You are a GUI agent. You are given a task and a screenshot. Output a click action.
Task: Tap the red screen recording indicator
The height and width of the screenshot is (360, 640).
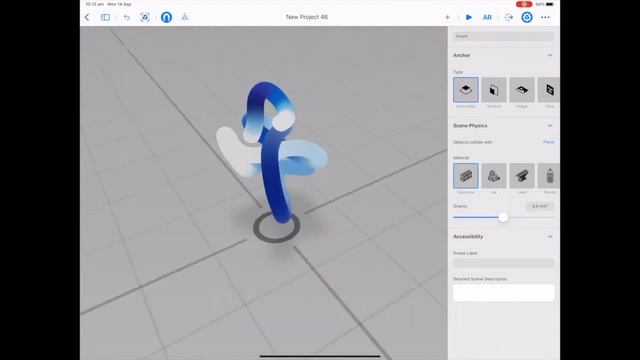pos(524,4)
